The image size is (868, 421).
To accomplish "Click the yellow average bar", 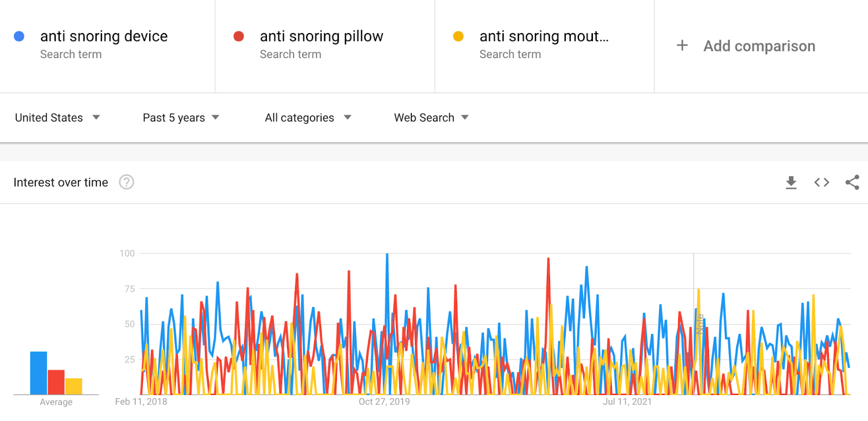I will tap(75, 385).
